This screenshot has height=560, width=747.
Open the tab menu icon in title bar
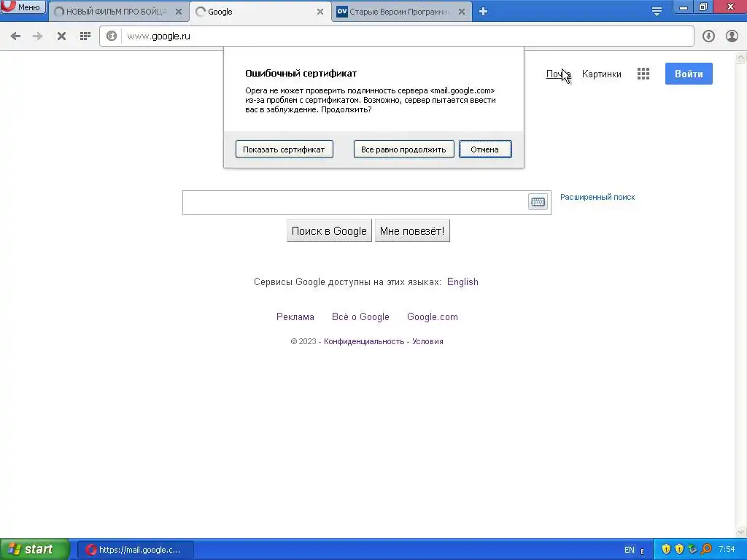(657, 12)
